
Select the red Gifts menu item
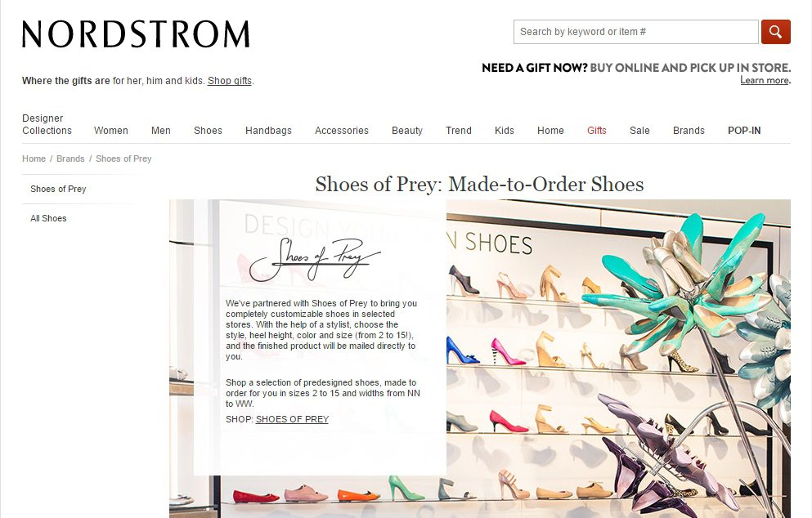[597, 131]
